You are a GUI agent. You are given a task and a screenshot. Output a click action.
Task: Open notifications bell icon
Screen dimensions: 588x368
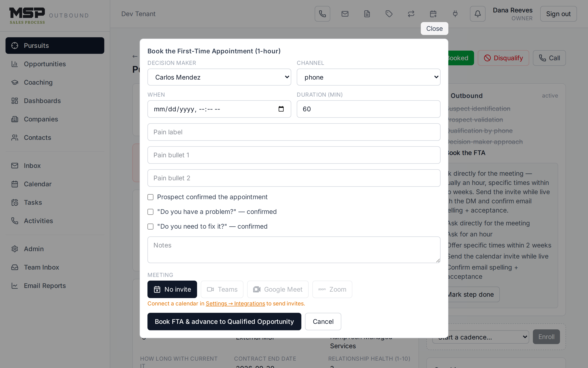tap(478, 14)
